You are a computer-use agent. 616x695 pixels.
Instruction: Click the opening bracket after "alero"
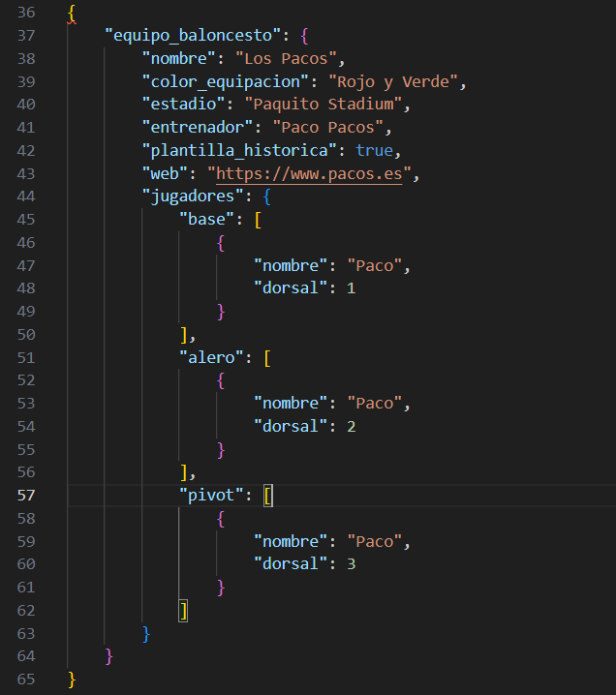pos(267,358)
